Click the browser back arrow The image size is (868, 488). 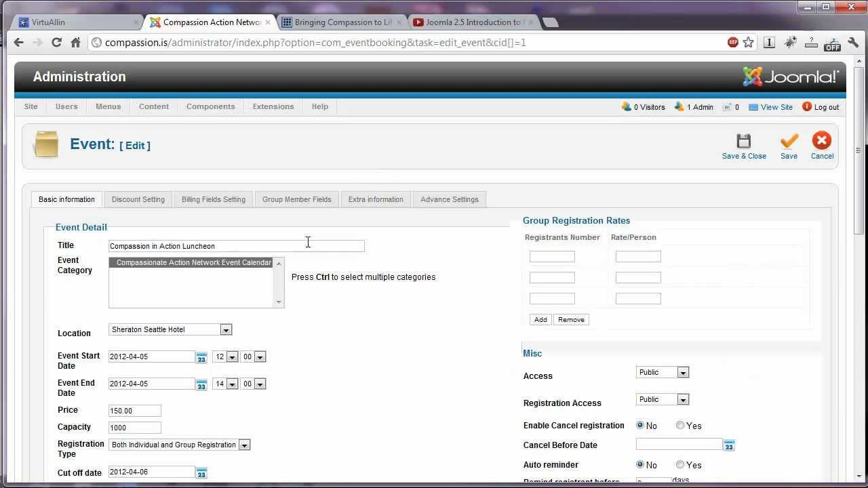18,42
